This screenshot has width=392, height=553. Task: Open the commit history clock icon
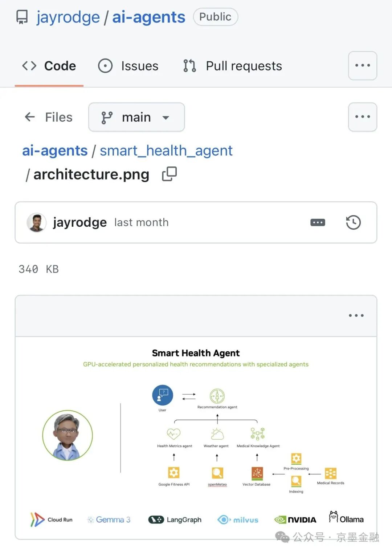pyautogui.click(x=353, y=222)
